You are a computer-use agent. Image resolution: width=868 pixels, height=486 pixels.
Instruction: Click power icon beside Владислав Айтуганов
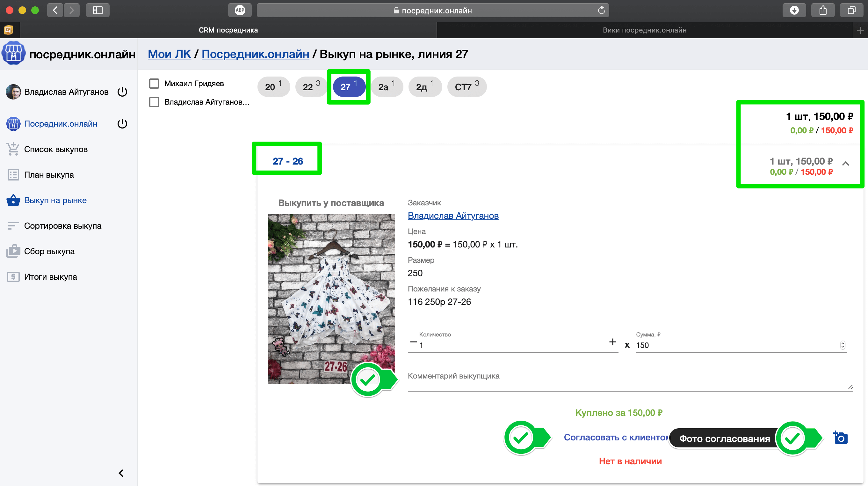click(x=122, y=92)
